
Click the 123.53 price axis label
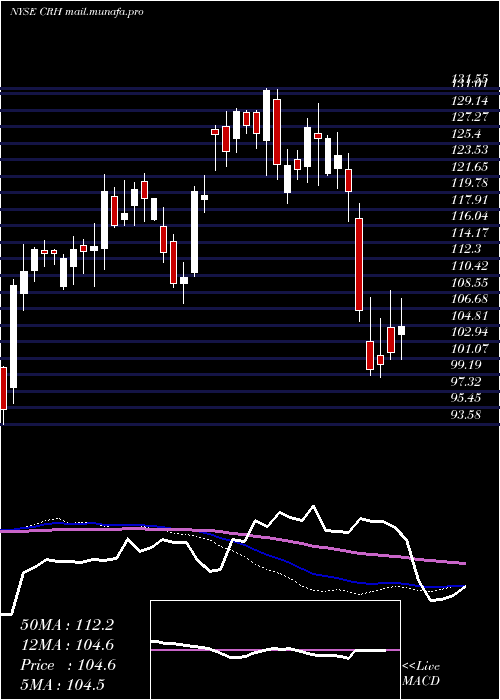(x=469, y=150)
